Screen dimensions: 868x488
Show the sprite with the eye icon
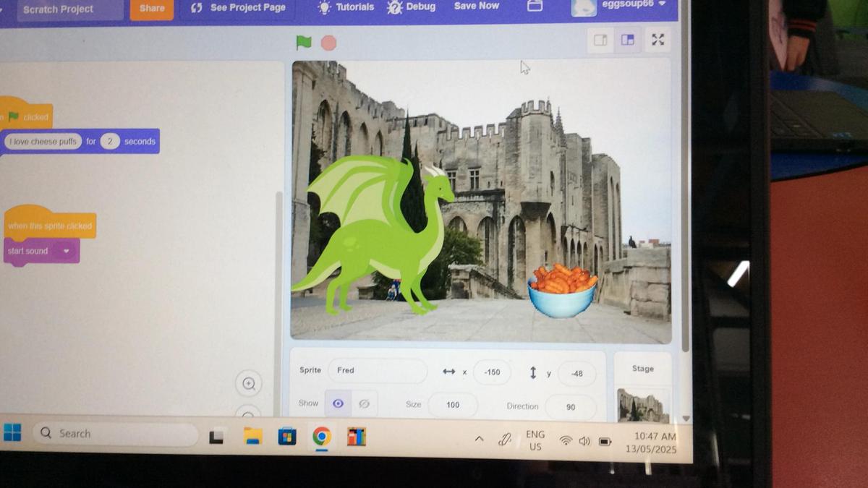pyautogui.click(x=338, y=403)
